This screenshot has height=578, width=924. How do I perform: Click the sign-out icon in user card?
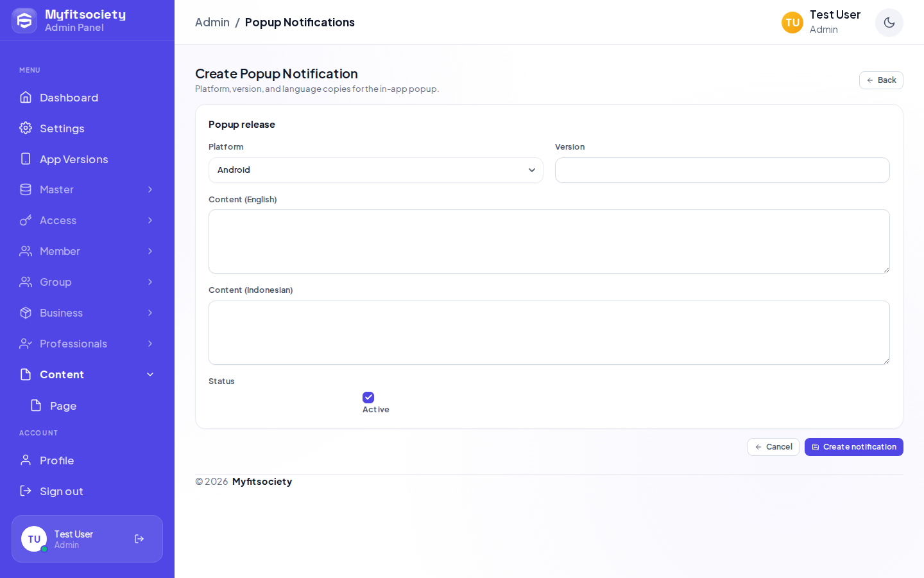point(139,539)
